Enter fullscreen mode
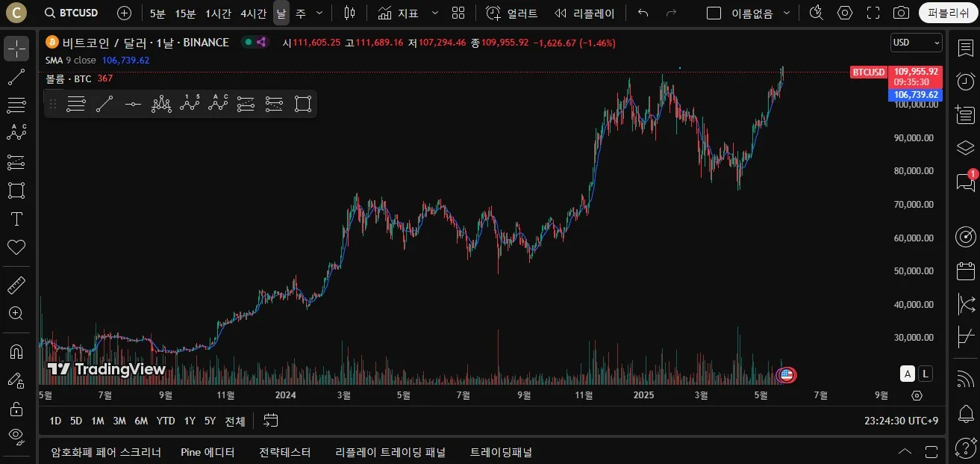Viewport: 980px width, 464px height. (873, 13)
